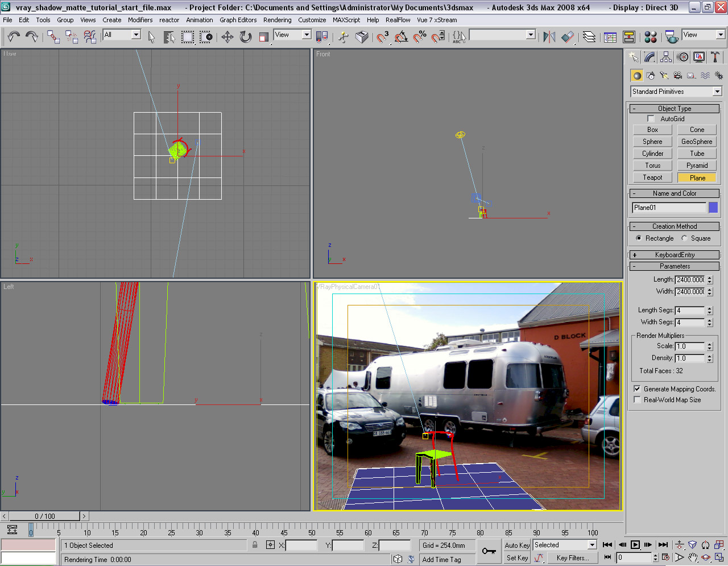
Task: Toggle Set Key animation mode
Action: coord(517,558)
